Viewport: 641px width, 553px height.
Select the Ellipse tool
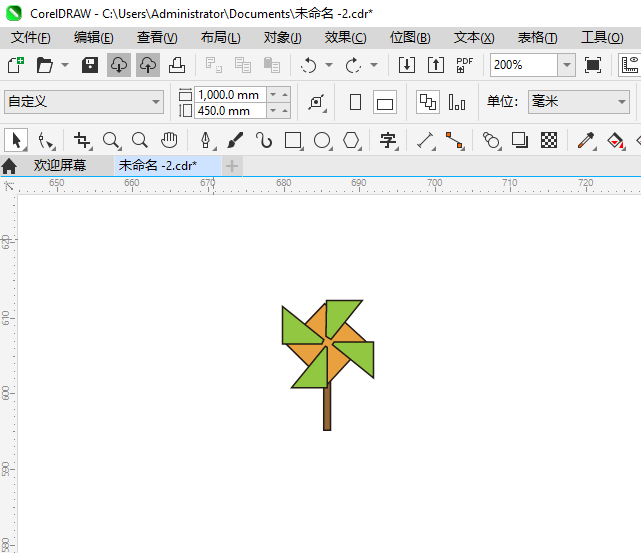click(322, 140)
